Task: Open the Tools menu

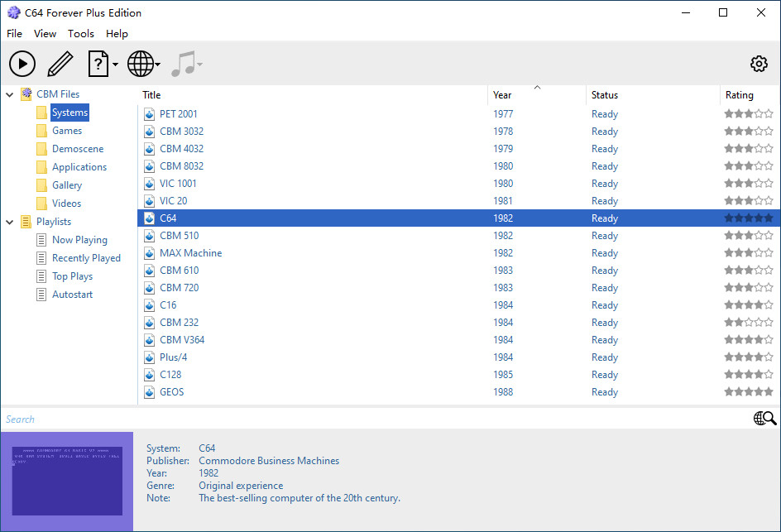Action: [81, 33]
